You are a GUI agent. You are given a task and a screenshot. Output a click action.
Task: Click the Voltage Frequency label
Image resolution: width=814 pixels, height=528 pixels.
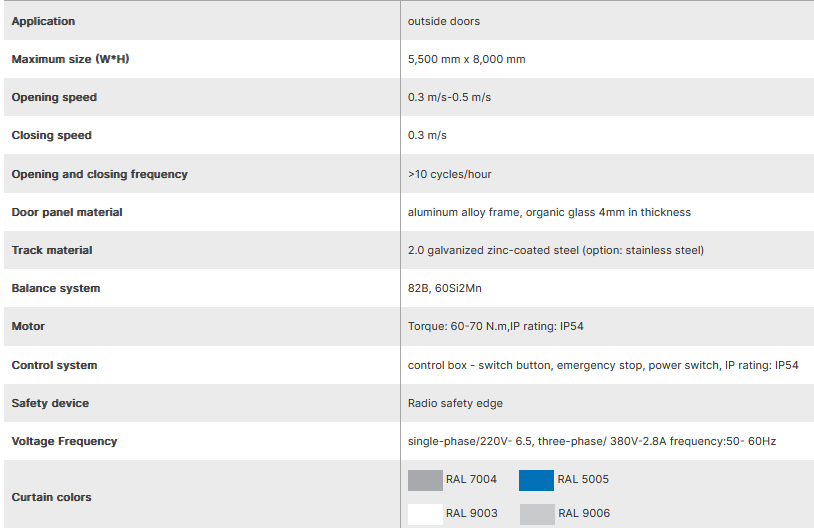(x=64, y=441)
